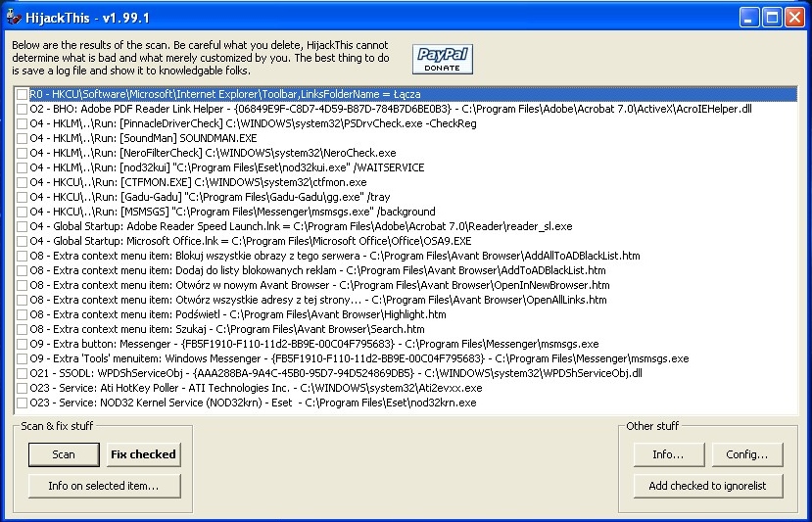The width and height of the screenshot is (812, 522).
Task: Check the Highlight.htm entry checkbox
Action: pyautogui.click(x=22, y=314)
